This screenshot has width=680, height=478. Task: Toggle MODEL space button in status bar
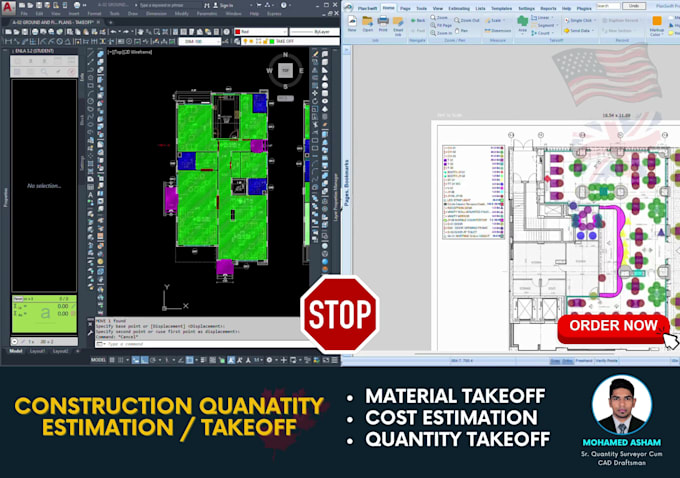coord(98,360)
